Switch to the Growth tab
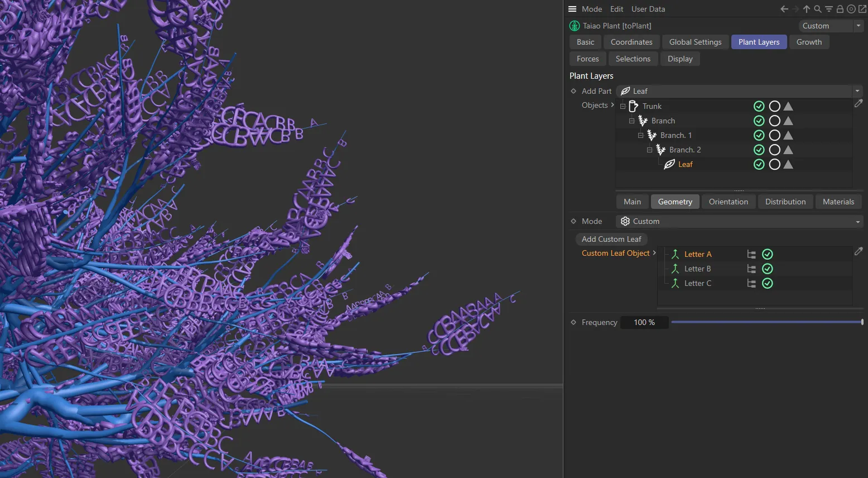 (x=809, y=42)
